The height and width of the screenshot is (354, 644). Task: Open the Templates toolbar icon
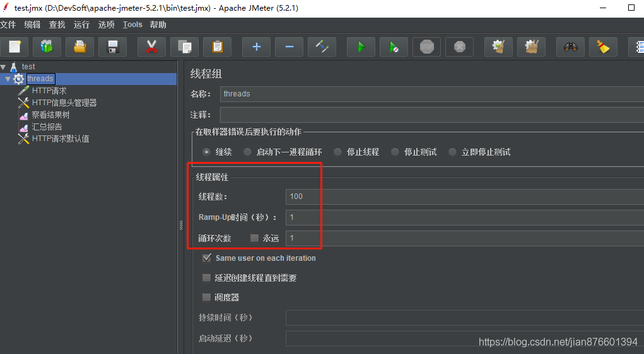point(47,47)
